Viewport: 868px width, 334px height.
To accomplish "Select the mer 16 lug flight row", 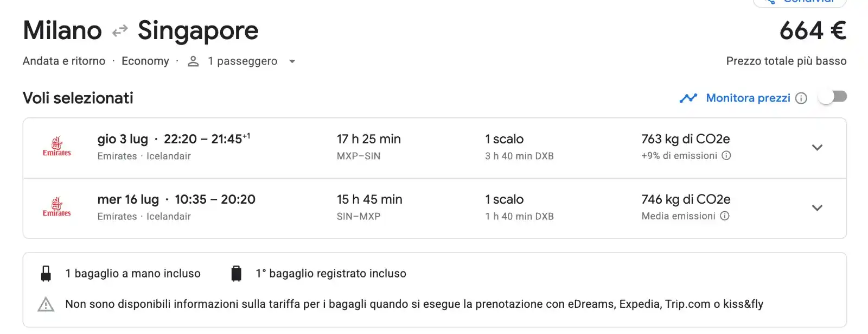I will (435, 209).
